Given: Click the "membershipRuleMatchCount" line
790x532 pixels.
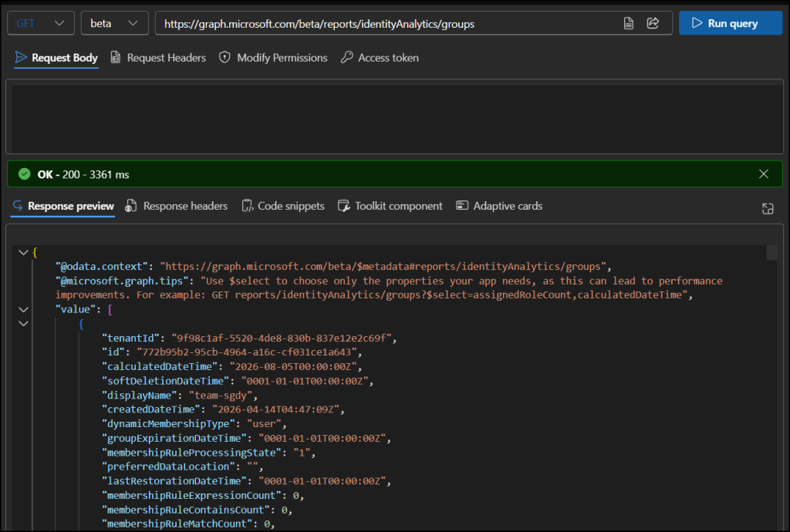Looking at the screenshot, I should point(188,524).
